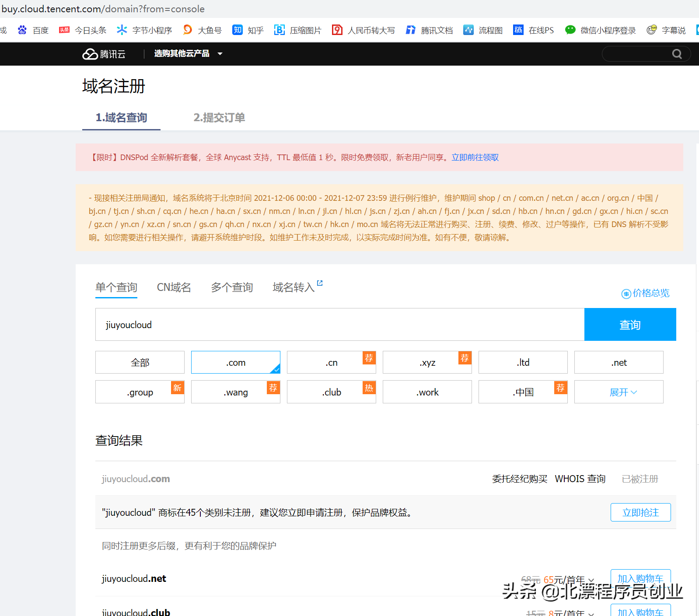Toggle the .group suffix filter
699x616 pixels.
tap(140, 392)
